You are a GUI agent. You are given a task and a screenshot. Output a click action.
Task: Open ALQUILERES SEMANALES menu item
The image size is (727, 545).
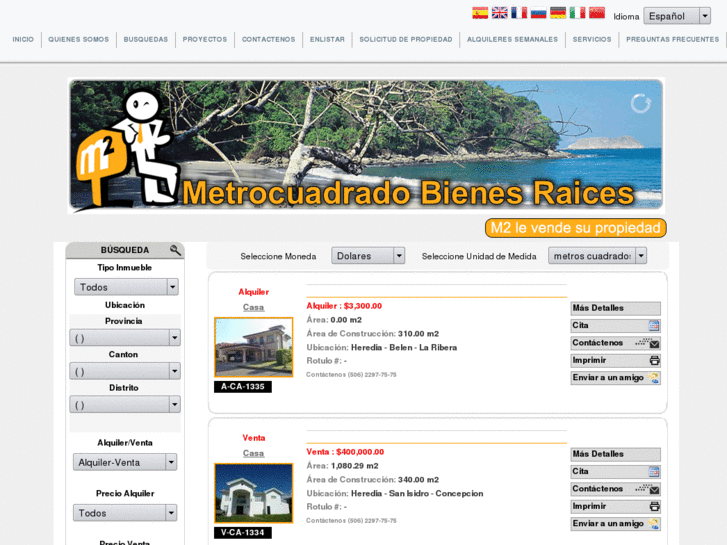point(512,39)
